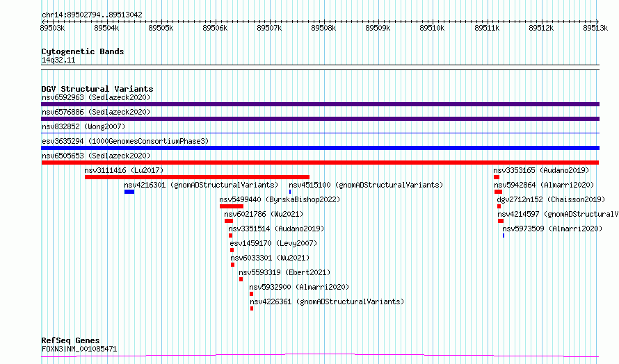Click nsv5973509 (Almarri2020) label

(x=552, y=229)
